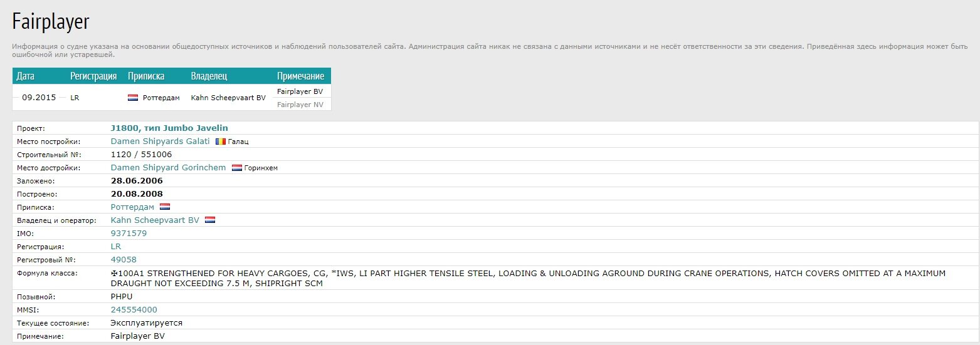Click the Регистрация column header

(93, 76)
